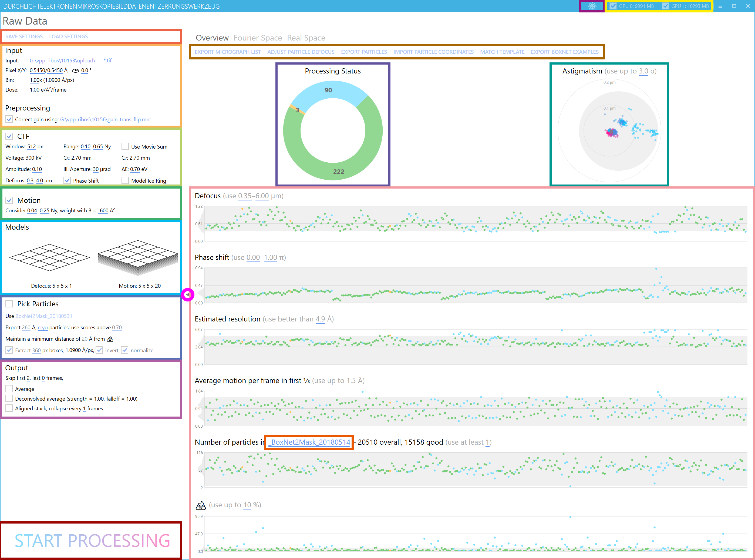Collapse the left settings panel arrow
Image resolution: width=755 pixels, height=560 pixels.
[x=187, y=294]
